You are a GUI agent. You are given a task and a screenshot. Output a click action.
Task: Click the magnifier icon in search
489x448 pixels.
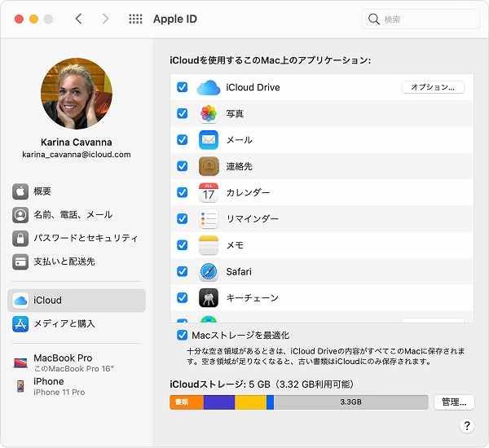click(373, 20)
